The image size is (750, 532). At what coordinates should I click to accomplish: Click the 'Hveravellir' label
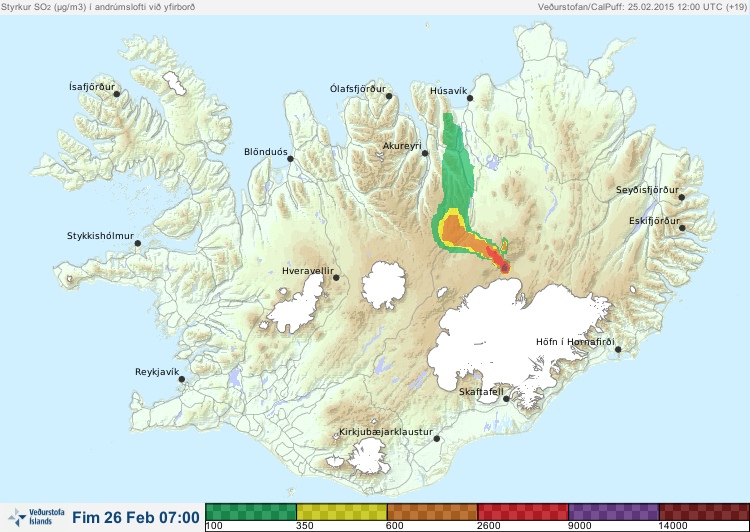308,271
